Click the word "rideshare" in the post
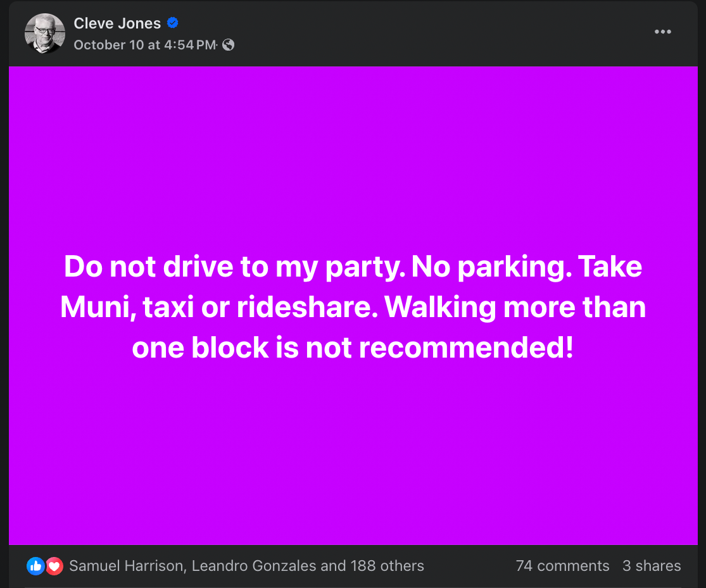706x588 pixels. [307, 308]
